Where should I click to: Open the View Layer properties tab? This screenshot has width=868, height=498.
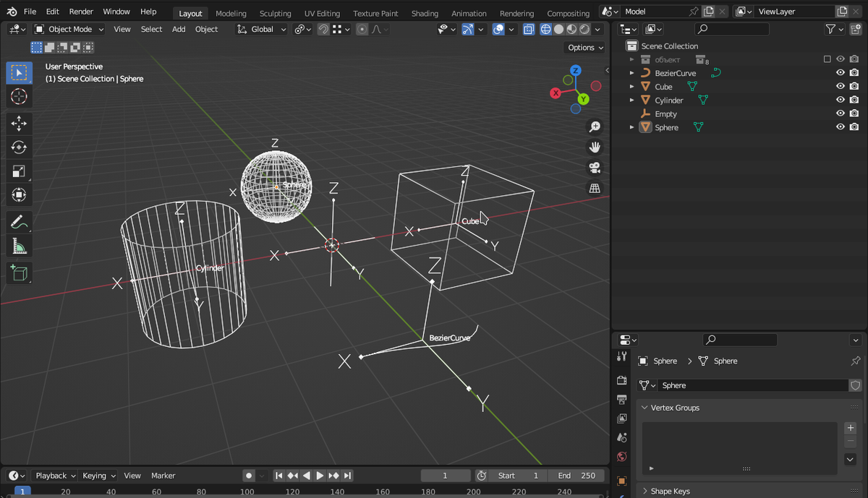(x=621, y=418)
